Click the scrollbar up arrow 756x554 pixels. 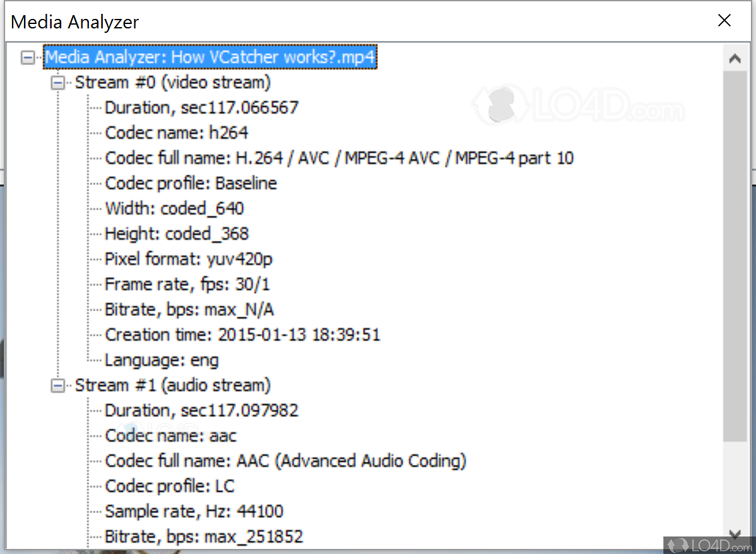[735, 59]
